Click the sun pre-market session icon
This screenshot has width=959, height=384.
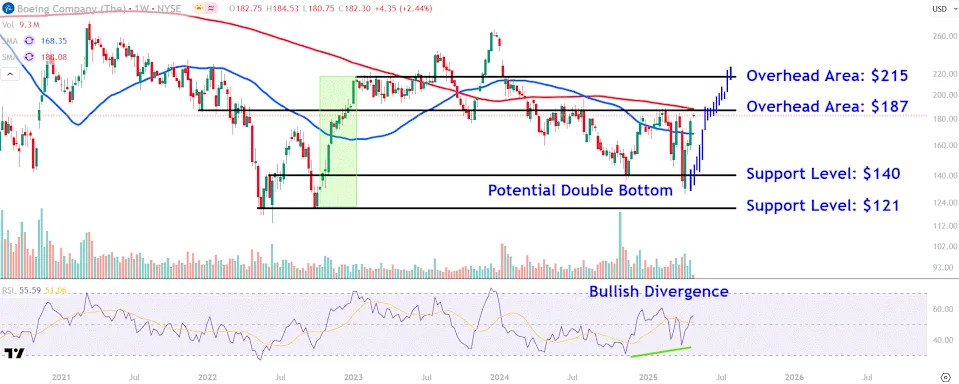pos(199,9)
